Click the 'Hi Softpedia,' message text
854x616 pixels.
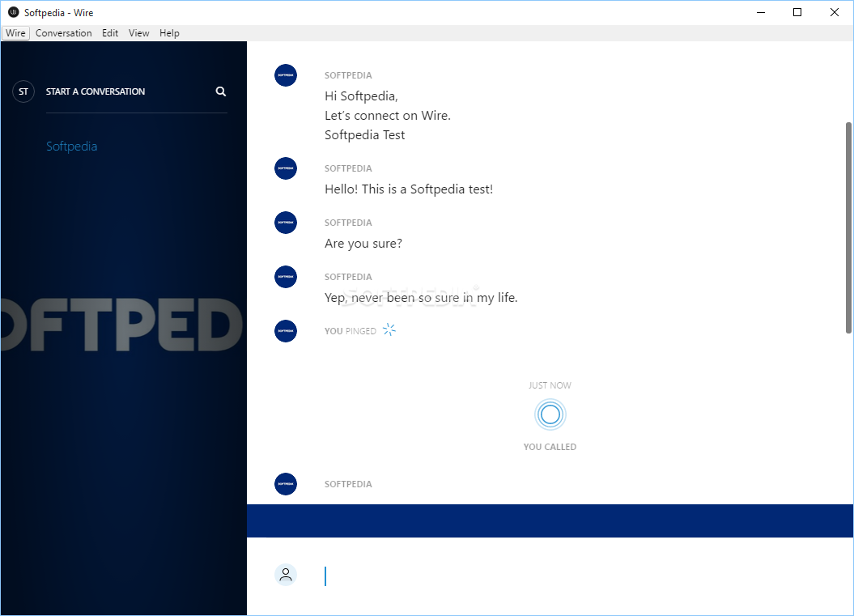coord(361,96)
